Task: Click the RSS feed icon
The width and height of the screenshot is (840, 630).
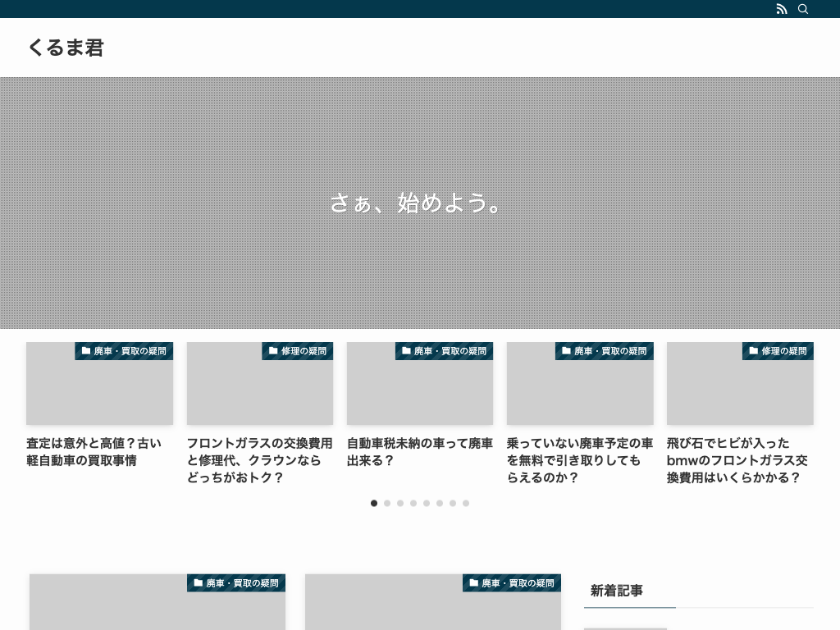Action: tap(781, 9)
